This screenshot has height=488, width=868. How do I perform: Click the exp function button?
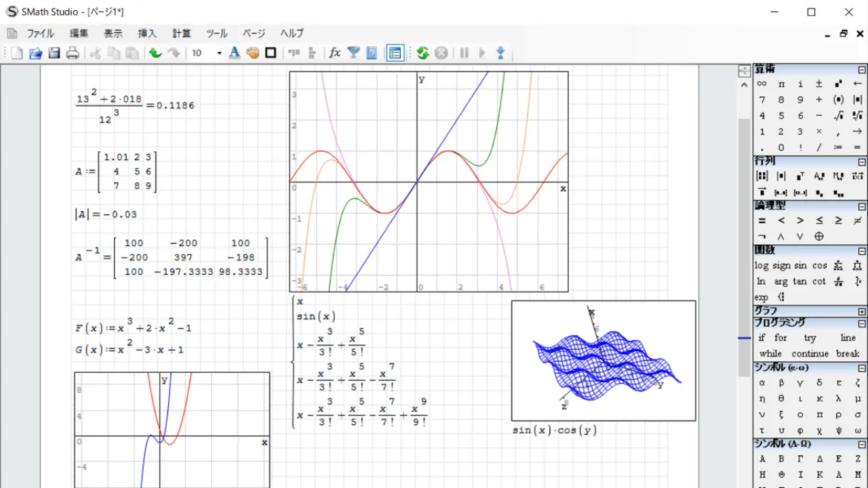(762, 297)
